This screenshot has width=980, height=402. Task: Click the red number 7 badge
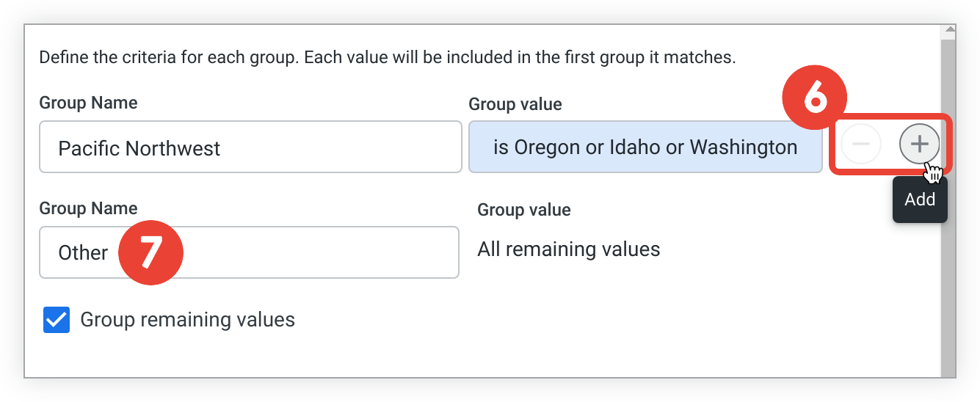point(150,253)
